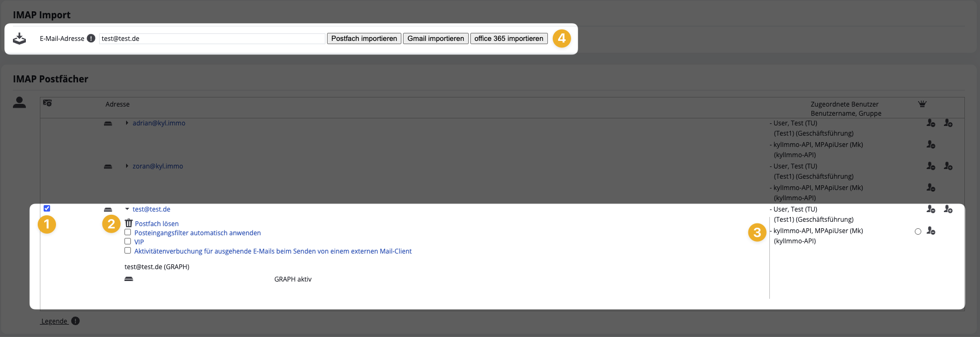The image size is (980, 337).
Task: Open the zoran@kyl.immo address link
Action: coord(158,166)
